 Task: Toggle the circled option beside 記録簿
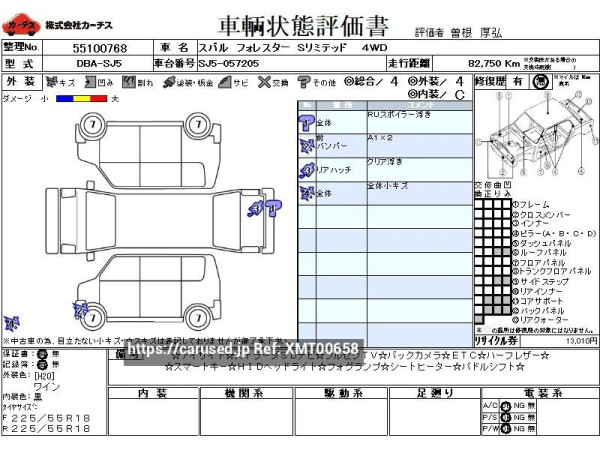tap(42, 365)
